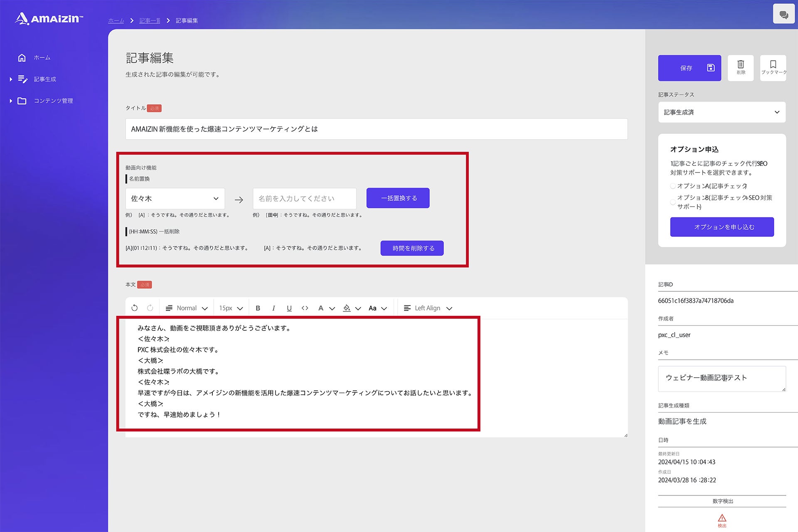Open コンテンツ管理 in the sidebar
798x532 pixels.
pos(53,101)
